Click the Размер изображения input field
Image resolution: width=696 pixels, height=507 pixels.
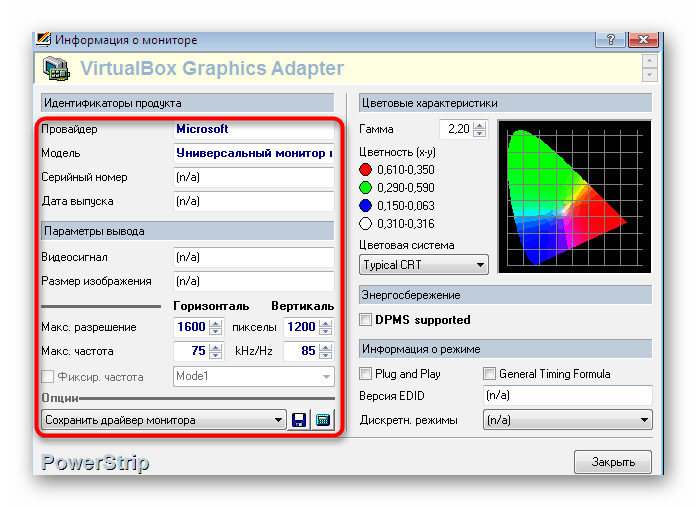tap(254, 281)
